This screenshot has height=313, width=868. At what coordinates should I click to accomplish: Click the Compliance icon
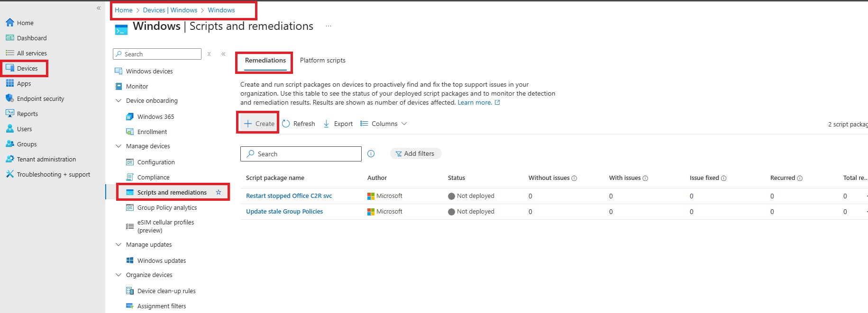[130, 177]
